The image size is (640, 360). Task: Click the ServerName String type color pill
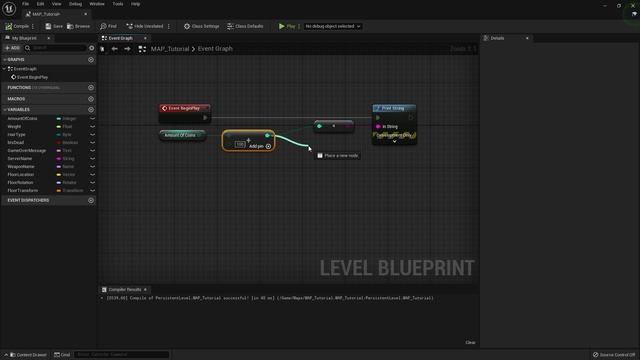pos(58,158)
